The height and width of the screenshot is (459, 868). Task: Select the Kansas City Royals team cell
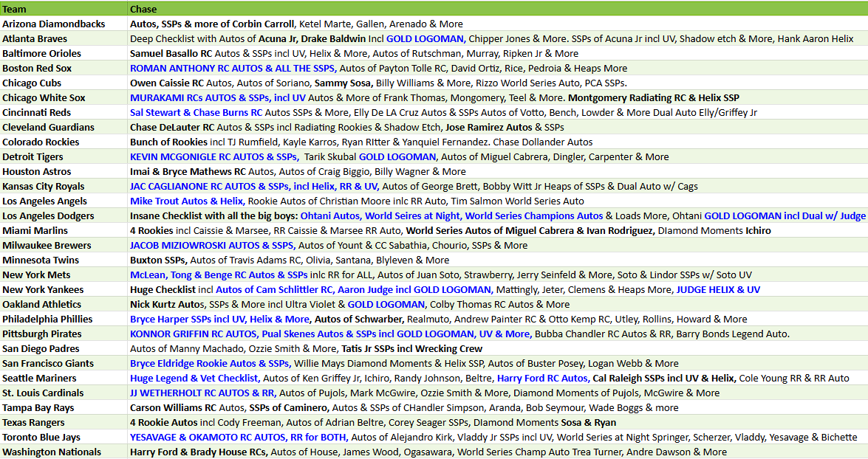64,187
